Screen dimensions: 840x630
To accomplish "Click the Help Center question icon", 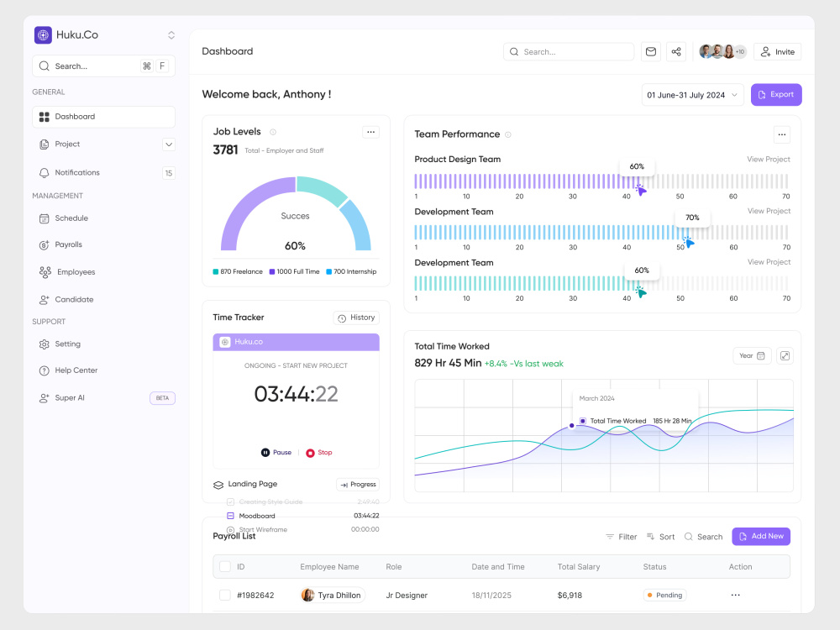I will click(x=44, y=370).
